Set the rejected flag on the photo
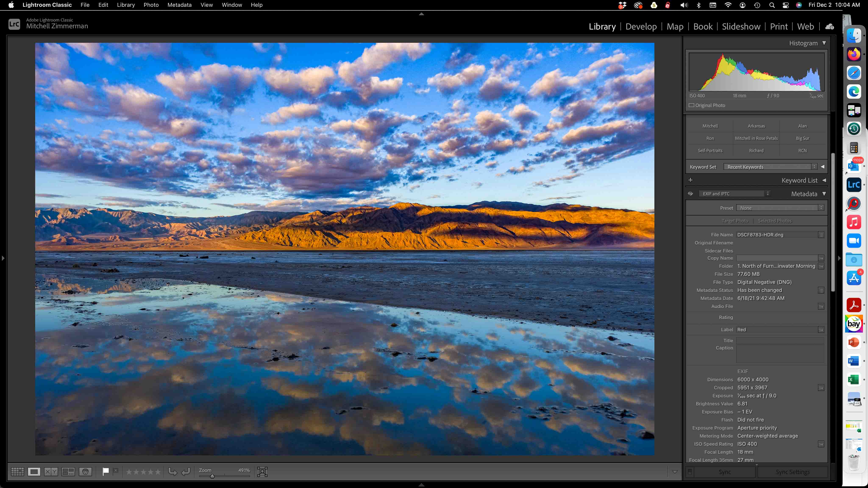 tap(116, 471)
